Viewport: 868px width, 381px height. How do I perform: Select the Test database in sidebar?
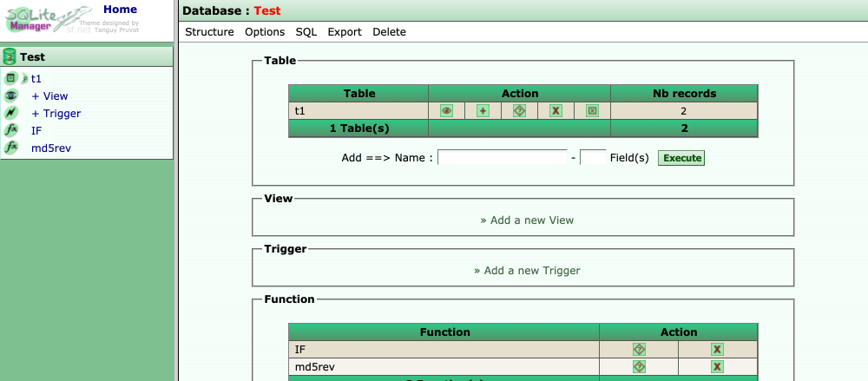(32, 57)
